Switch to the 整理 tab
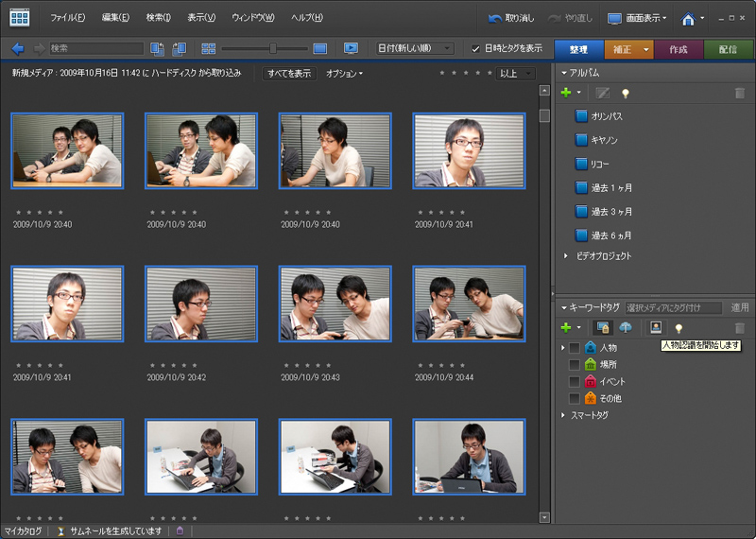This screenshot has height=539, width=756. coord(578,50)
